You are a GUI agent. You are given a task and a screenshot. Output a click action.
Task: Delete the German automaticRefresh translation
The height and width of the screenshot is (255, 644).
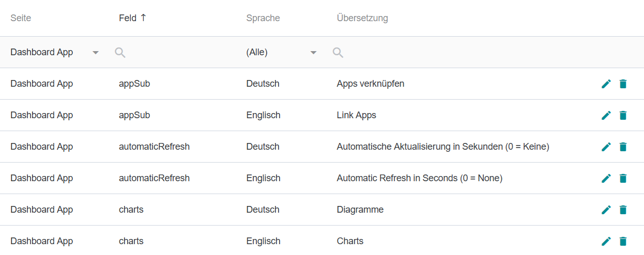click(x=623, y=147)
